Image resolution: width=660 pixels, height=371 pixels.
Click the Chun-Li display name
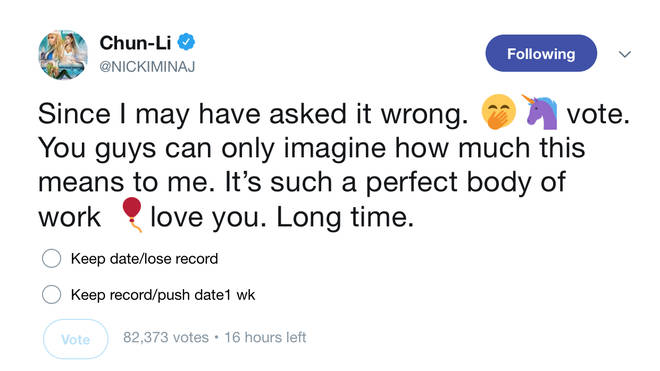135,43
